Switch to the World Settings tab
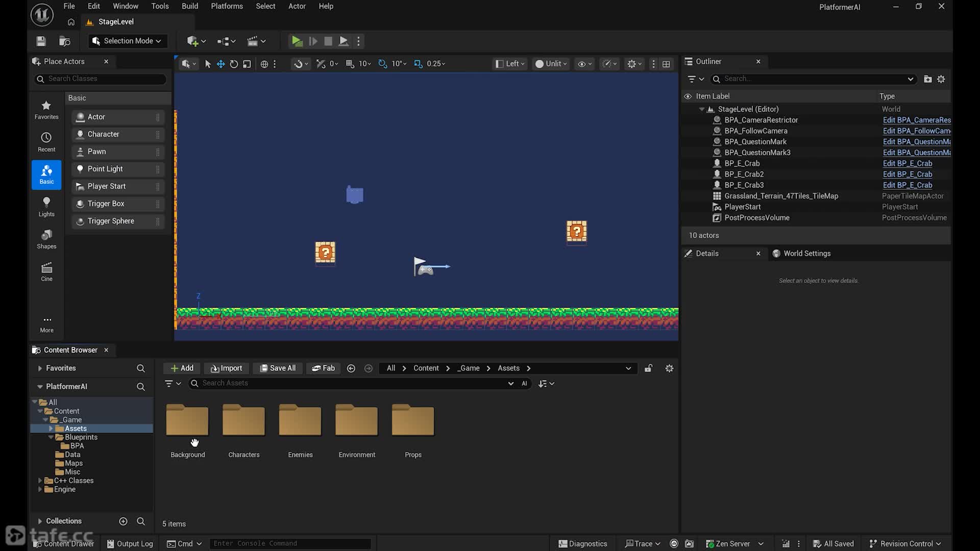Image resolution: width=980 pixels, height=551 pixels. click(x=806, y=254)
